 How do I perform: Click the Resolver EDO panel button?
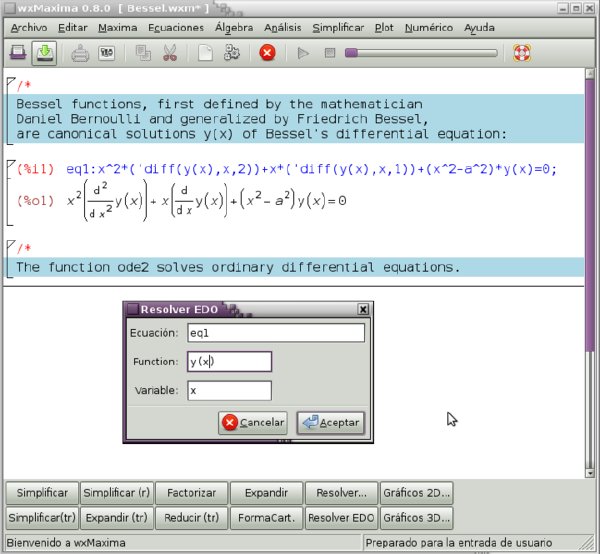pyautogui.click(x=341, y=518)
